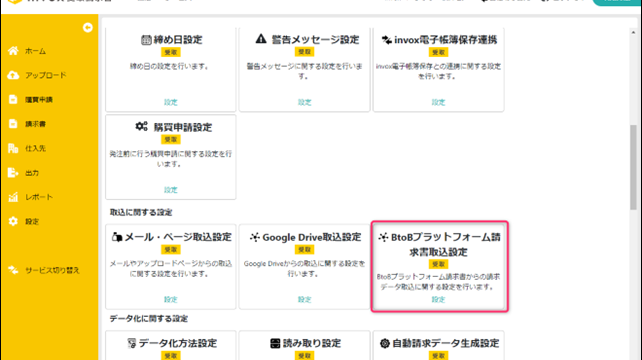Image resolution: width=642 pixels, height=360 pixels.
Task: Click the 購買申請設定 card title
Action: [x=183, y=127]
